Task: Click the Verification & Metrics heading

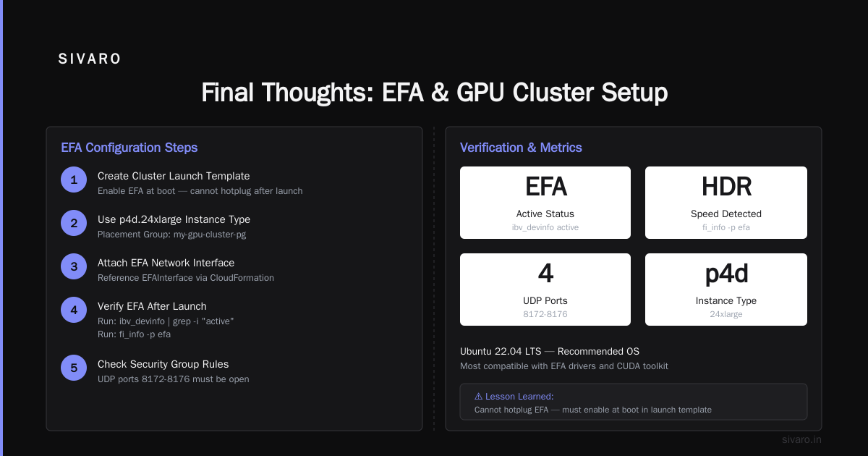Action: click(x=521, y=148)
